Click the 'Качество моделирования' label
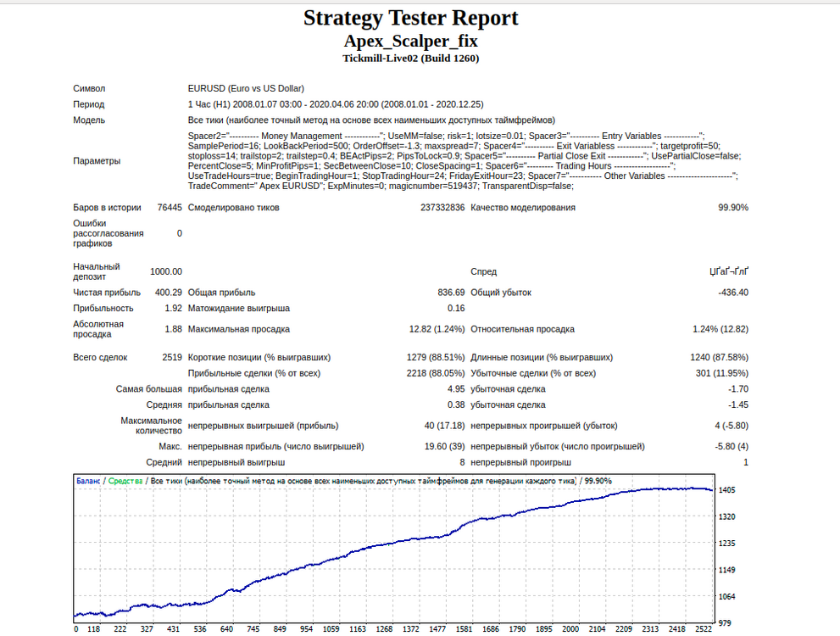The image size is (840, 636). click(x=523, y=208)
